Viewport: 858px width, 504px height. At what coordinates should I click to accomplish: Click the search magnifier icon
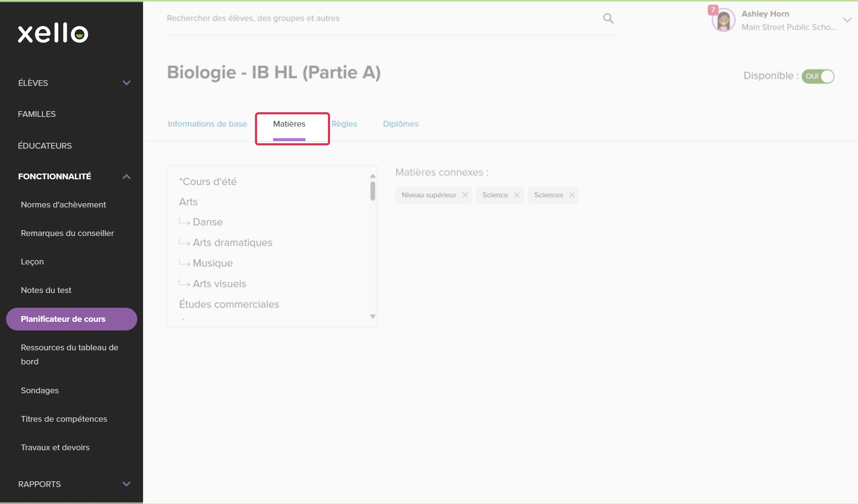click(608, 18)
